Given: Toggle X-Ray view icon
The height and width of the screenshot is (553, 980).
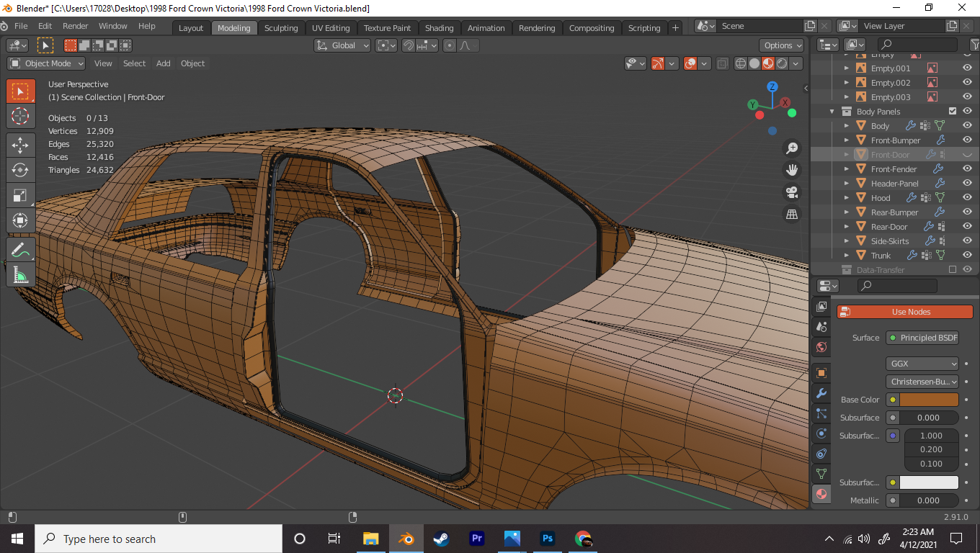Looking at the screenshot, I should click(x=722, y=63).
